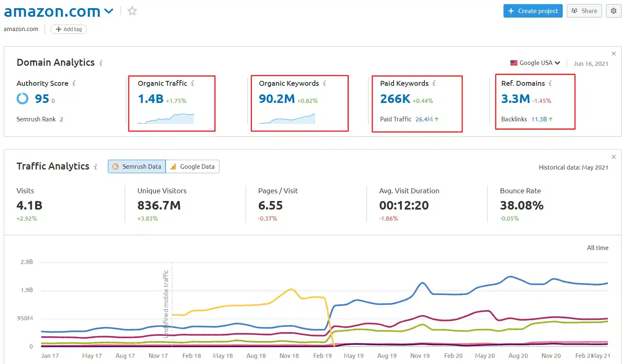
Task: Click the Create project button
Action: [533, 11]
